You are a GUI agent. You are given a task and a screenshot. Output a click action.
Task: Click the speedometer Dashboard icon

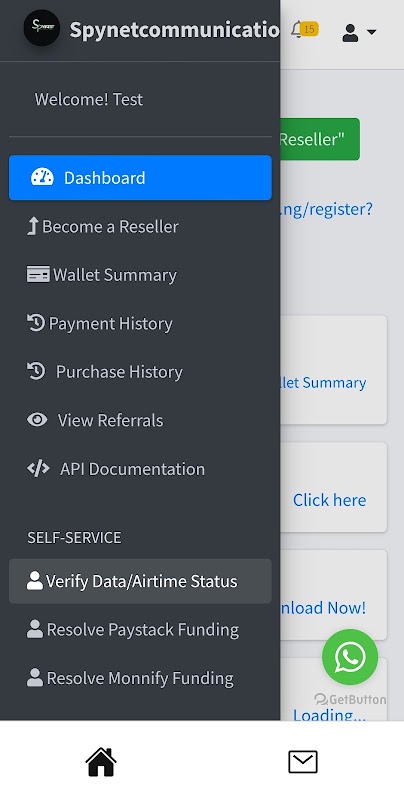tap(42, 178)
